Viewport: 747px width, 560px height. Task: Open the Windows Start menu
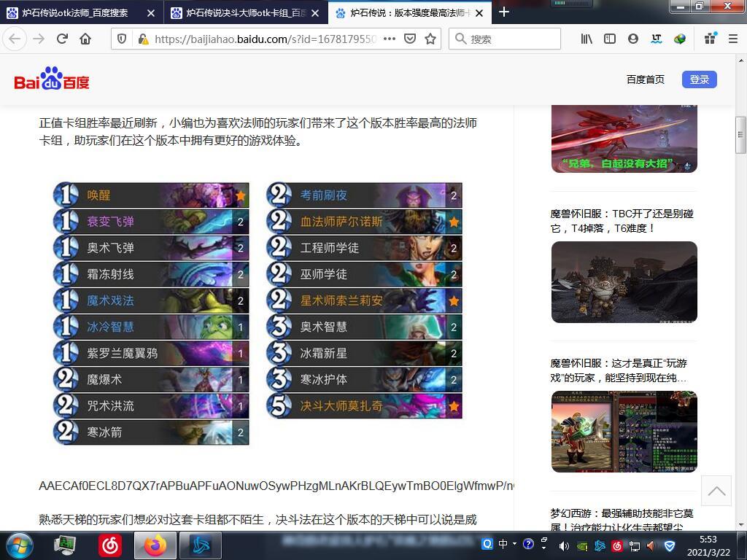pyautogui.click(x=18, y=545)
